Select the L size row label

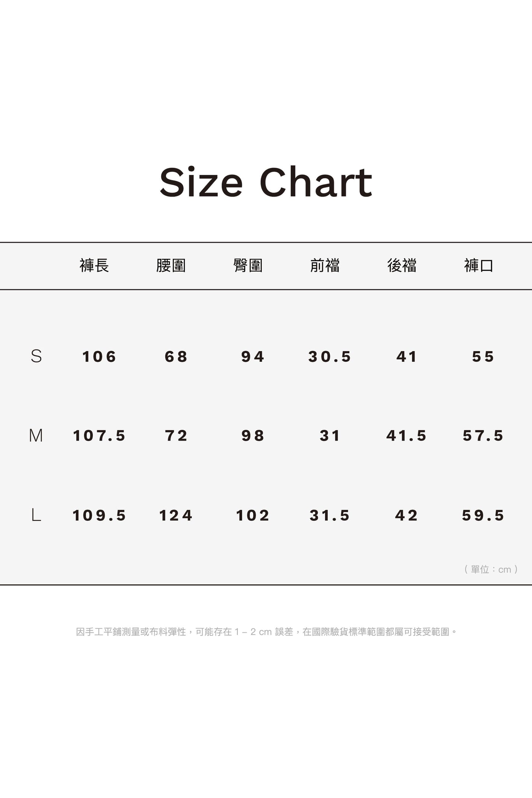pyautogui.click(x=36, y=515)
